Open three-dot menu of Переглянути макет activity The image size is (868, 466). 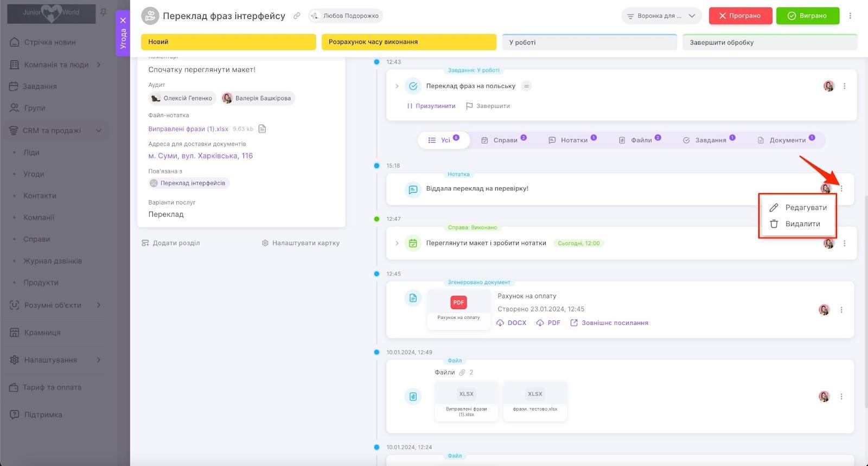(844, 244)
